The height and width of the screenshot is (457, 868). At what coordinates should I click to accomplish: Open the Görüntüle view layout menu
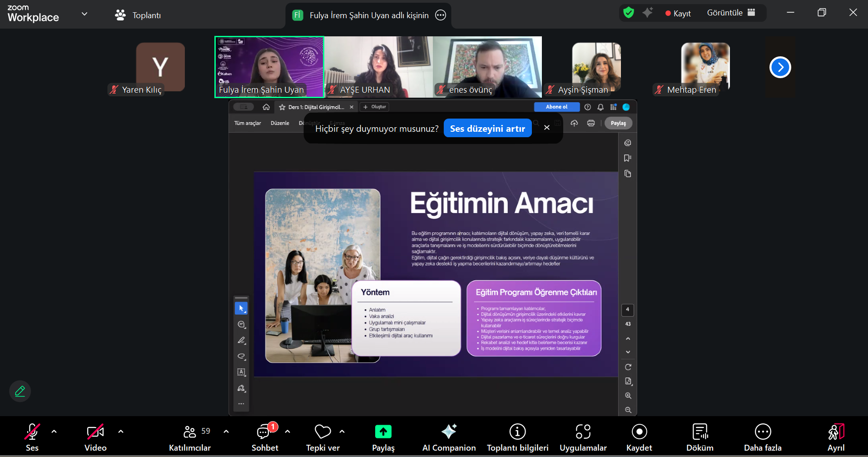[731, 13]
